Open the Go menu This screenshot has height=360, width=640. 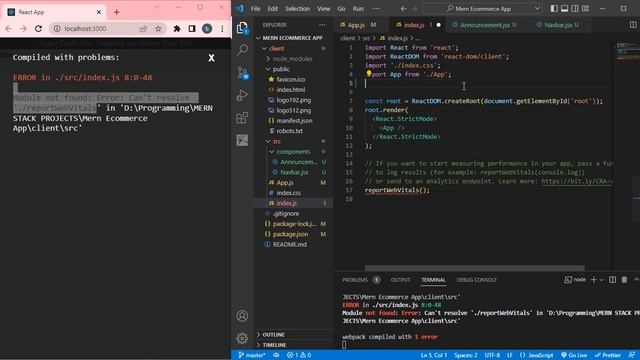(x=342, y=9)
